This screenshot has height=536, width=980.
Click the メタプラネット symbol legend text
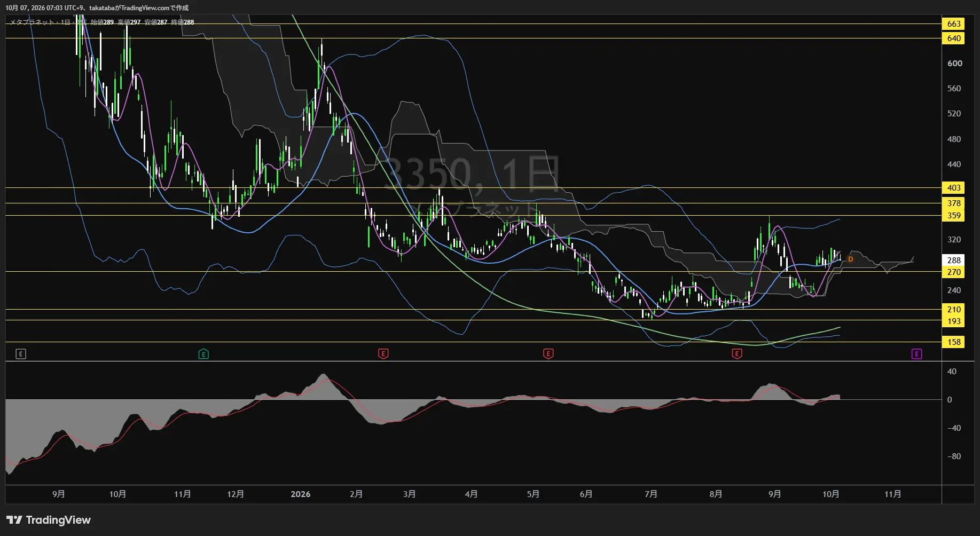coord(32,22)
